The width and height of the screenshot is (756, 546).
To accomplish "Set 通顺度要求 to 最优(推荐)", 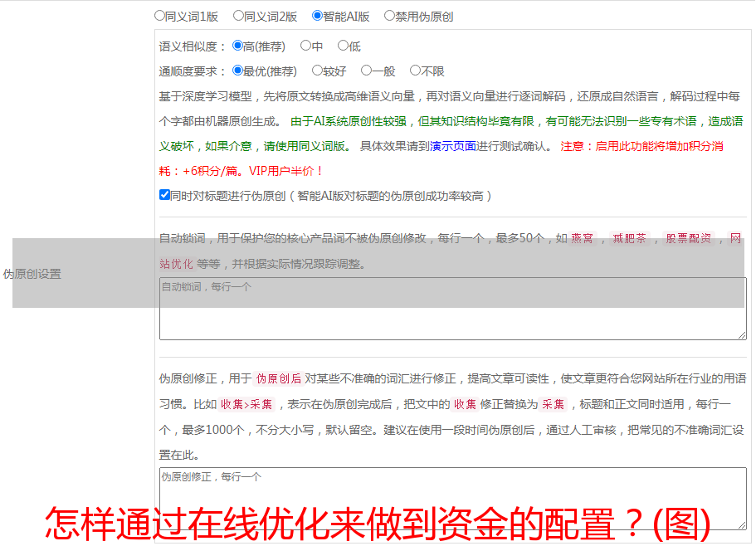I will pyautogui.click(x=237, y=71).
